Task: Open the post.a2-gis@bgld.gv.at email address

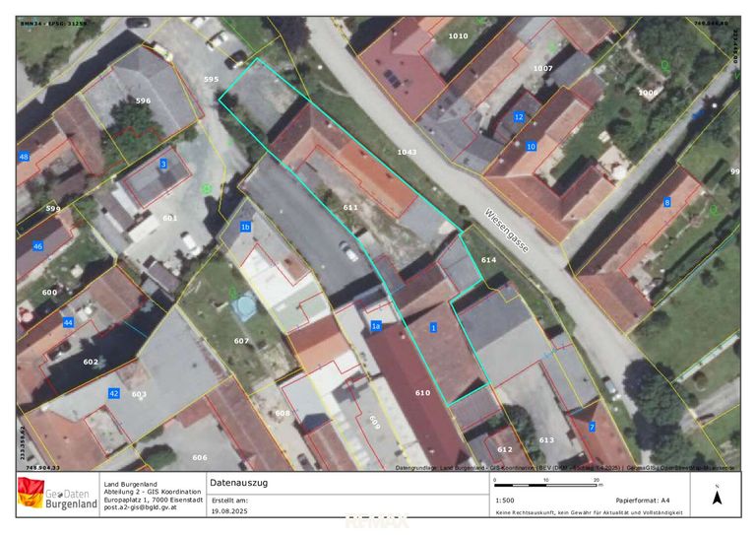Action: click(x=141, y=507)
